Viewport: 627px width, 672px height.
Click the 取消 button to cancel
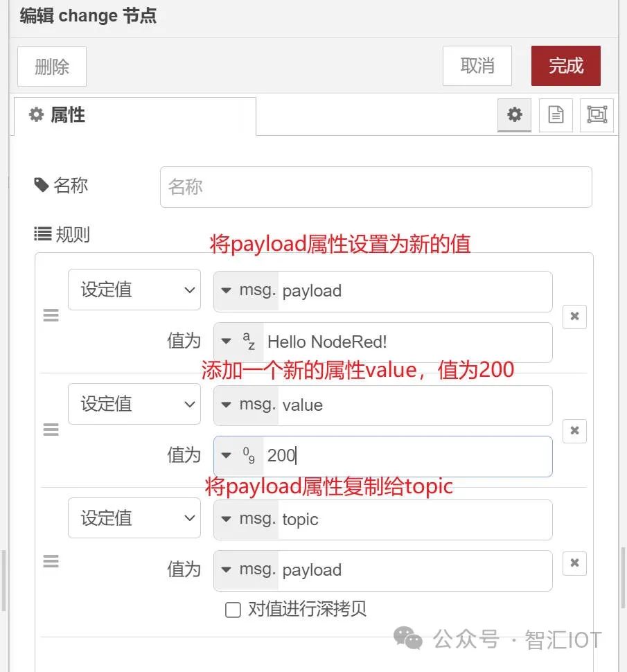tap(477, 66)
